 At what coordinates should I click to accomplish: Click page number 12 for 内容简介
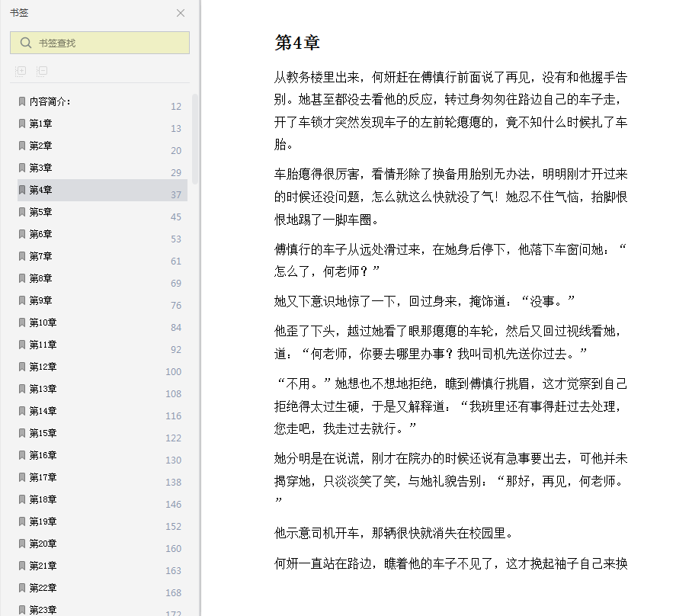click(176, 107)
